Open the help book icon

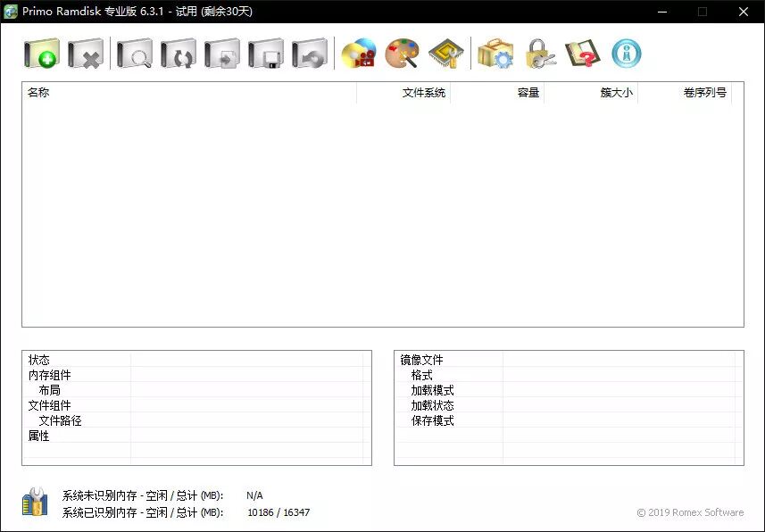[583, 54]
